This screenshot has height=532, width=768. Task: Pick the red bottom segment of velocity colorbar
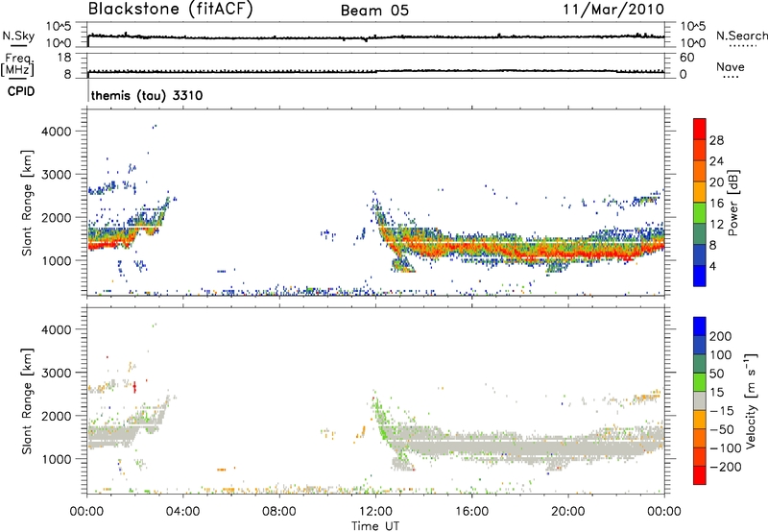[x=700, y=475]
